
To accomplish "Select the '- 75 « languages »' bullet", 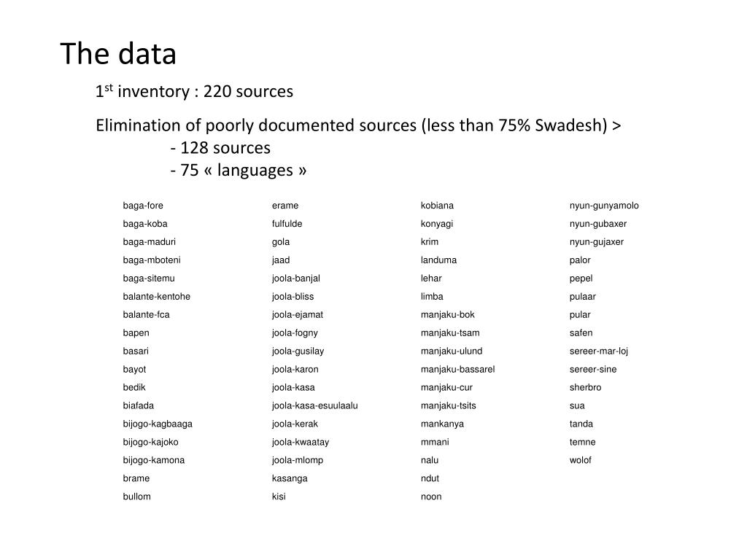I will 239,170.
